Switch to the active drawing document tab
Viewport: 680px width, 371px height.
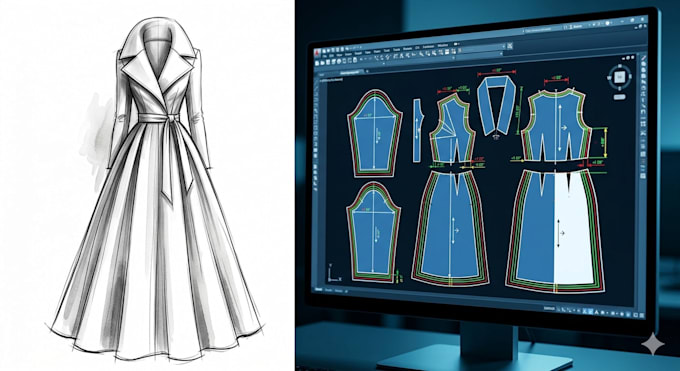tap(350, 72)
